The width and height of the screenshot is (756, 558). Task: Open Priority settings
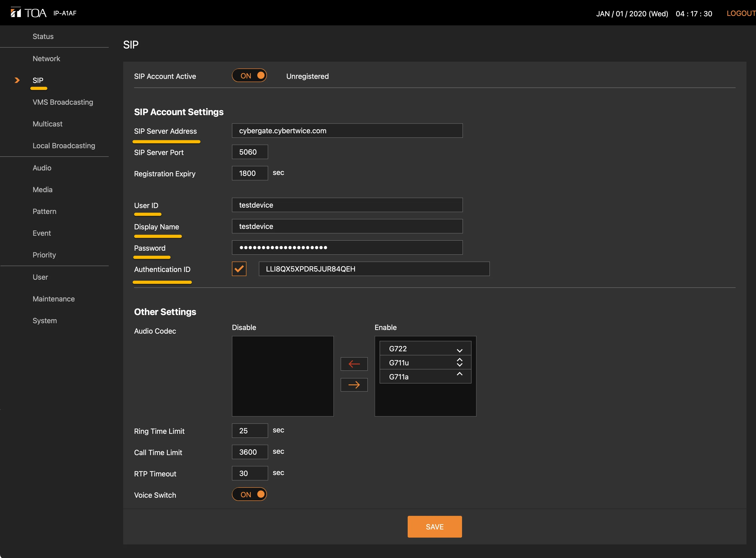[44, 255]
